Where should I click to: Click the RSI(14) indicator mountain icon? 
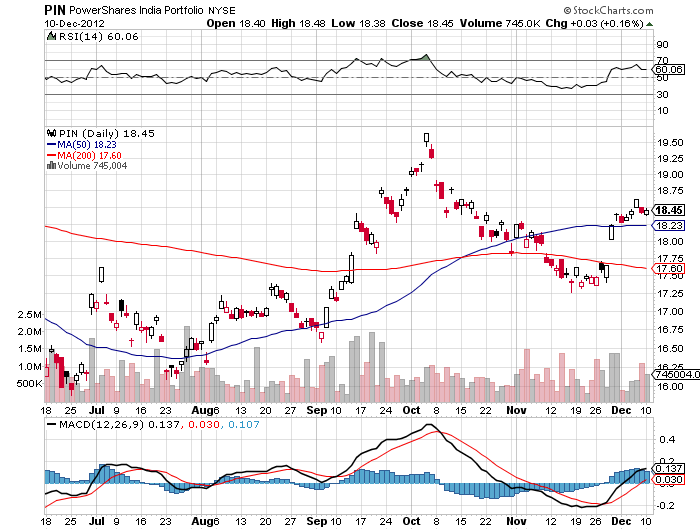tap(52, 36)
